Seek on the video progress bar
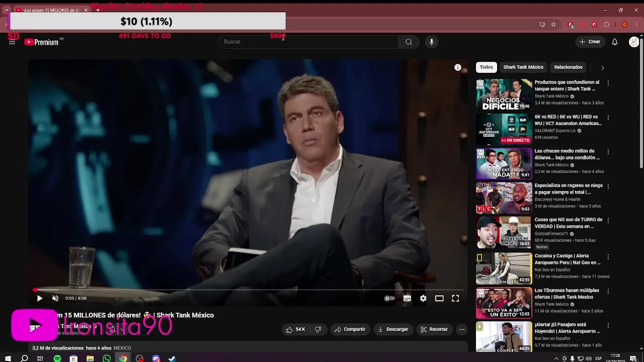Screen dimensions: 644x362 (x=248, y=290)
